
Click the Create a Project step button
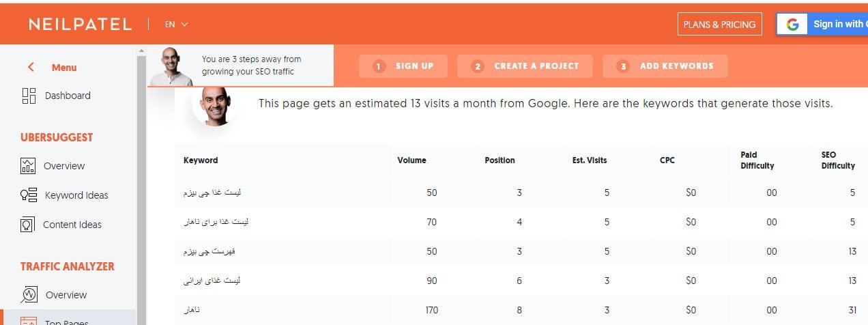click(x=525, y=66)
